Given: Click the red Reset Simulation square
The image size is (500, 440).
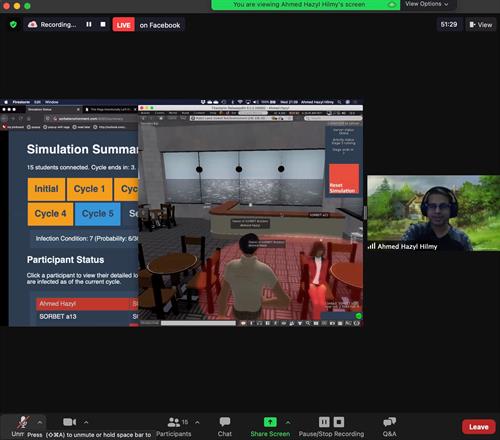Looking at the screenshot, I should point(344,179).
